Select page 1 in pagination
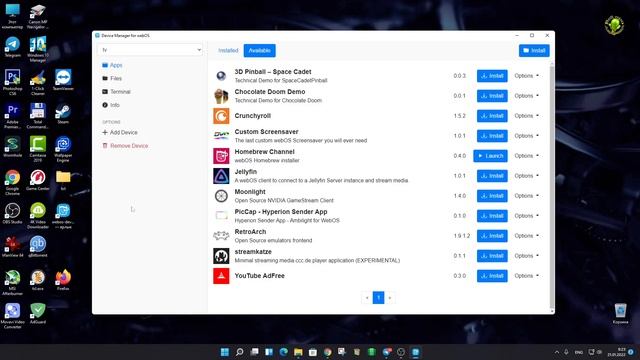 click(x=378, y=298)
